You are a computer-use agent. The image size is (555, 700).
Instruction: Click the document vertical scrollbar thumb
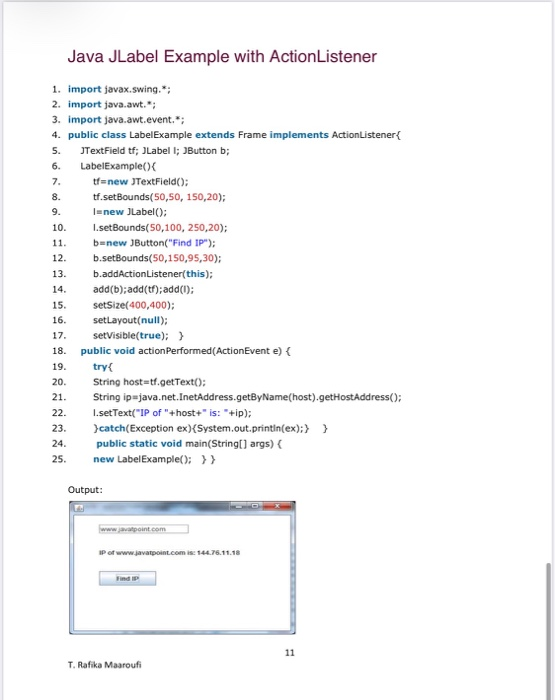(x=549, y=631)
